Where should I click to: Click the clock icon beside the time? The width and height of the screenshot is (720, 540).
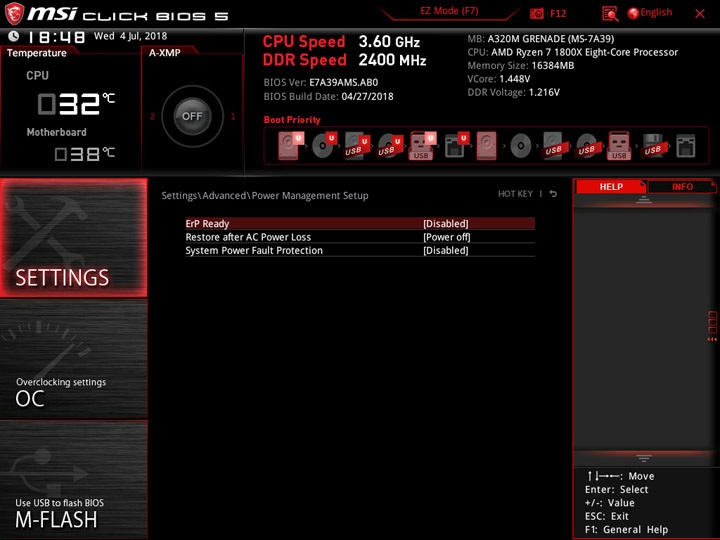point(14,36)
